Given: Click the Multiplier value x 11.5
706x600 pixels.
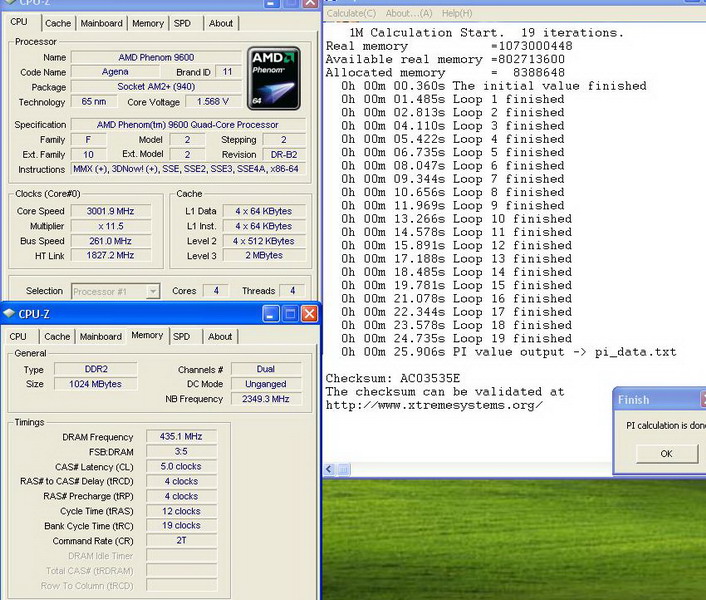Looking at the screenshot, I should [x=111, y=226].
